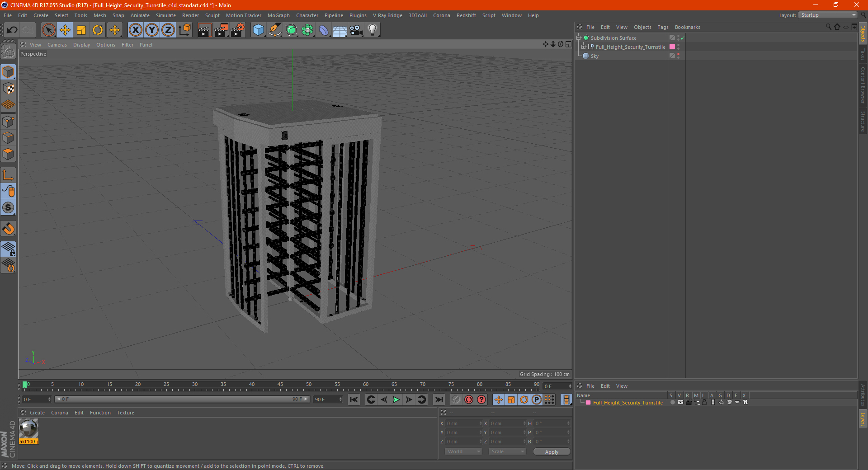
Task: Toggle X axis lock
Action: click(135, 30)
